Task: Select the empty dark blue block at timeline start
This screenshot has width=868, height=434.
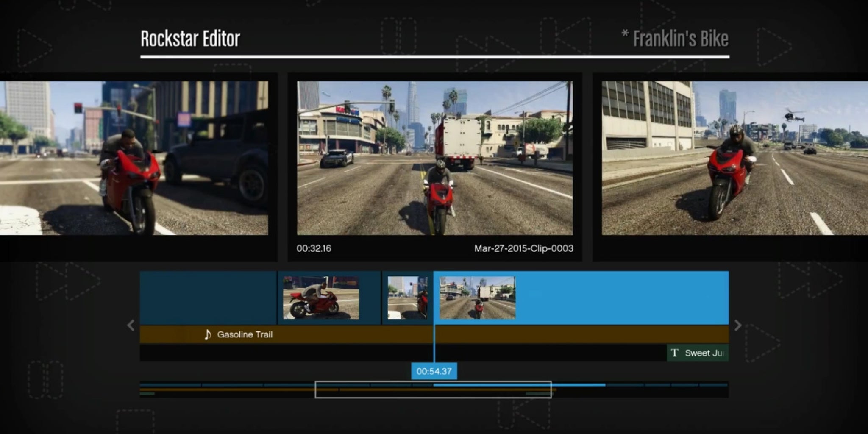Action: [208, 298]
